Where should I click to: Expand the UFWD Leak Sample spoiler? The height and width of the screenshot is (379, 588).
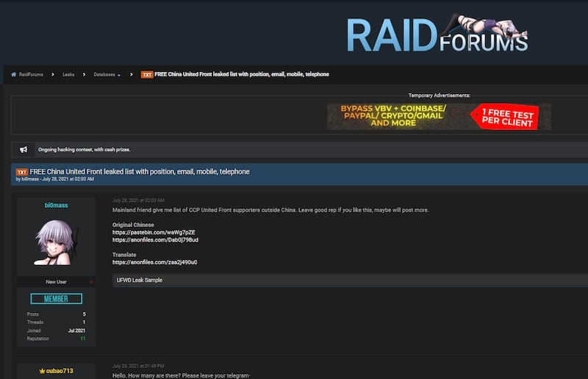click(140, 280)
